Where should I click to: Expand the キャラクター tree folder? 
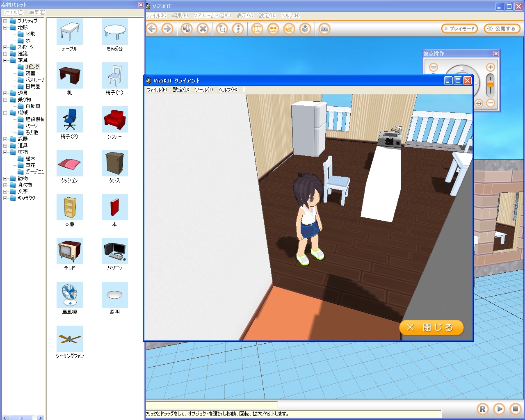pos(5,198)
